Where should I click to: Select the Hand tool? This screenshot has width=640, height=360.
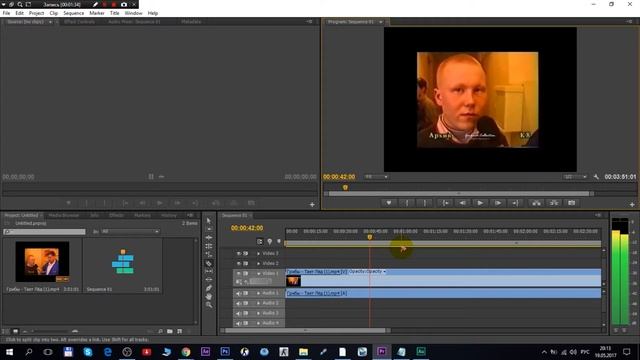[x=209, y=297]
